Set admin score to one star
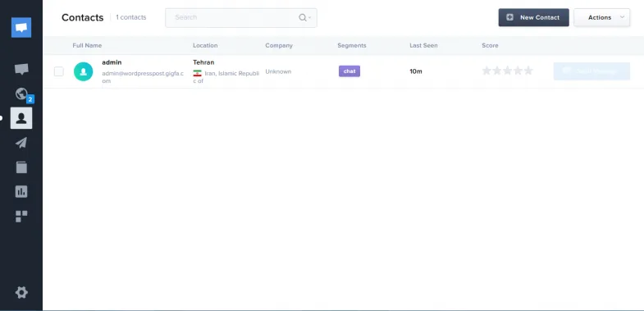644x311 pixels. 486,71
